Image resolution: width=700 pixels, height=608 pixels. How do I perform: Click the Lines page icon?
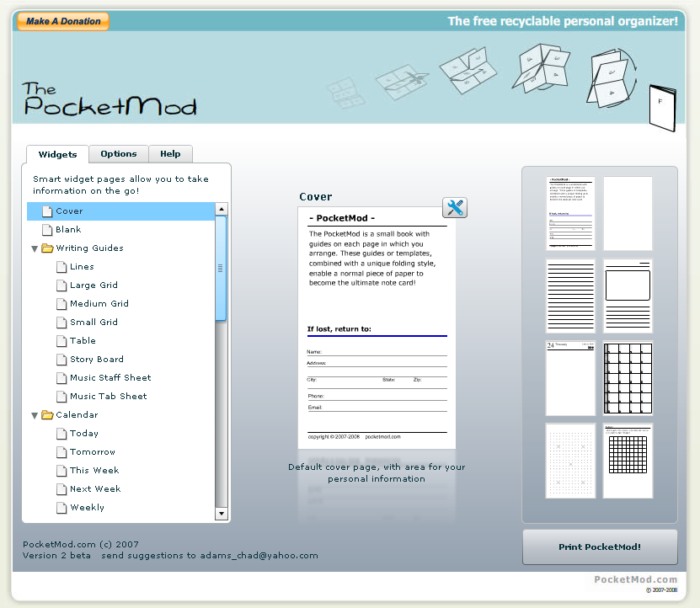[61, 267]
